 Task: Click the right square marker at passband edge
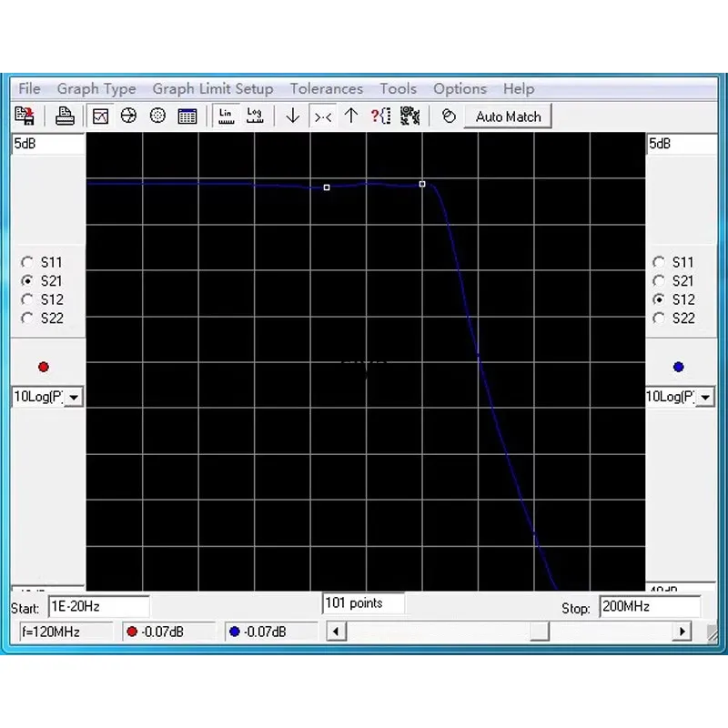pos(422,185)
